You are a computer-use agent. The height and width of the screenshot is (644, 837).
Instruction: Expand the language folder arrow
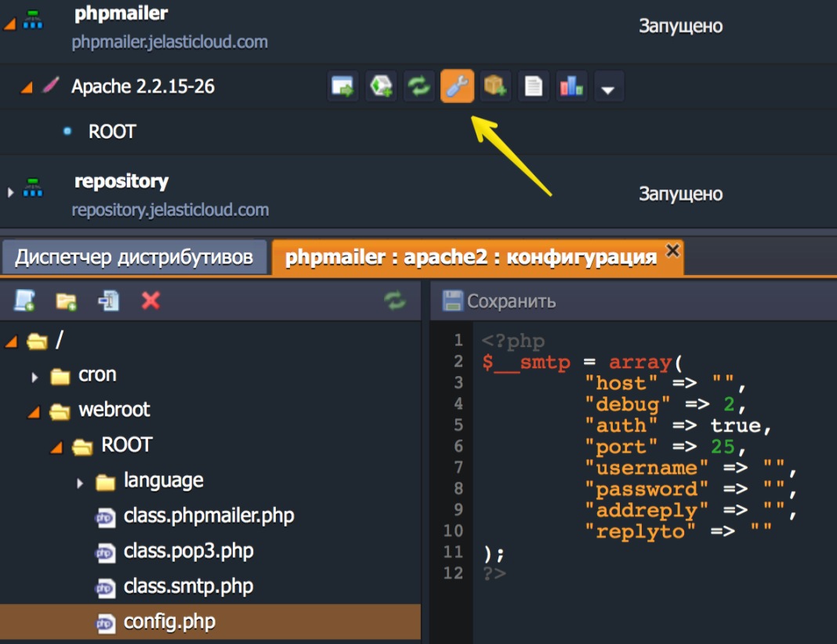tap(80, 483)
